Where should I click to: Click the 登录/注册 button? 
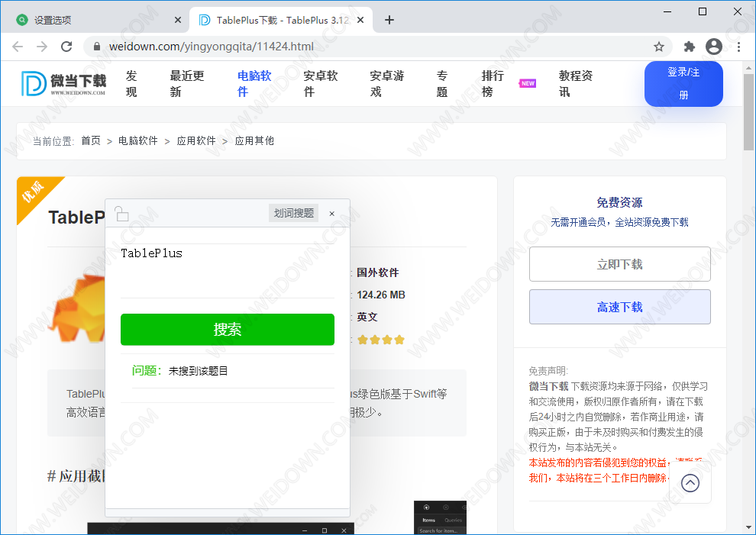[x=683, y=83]
